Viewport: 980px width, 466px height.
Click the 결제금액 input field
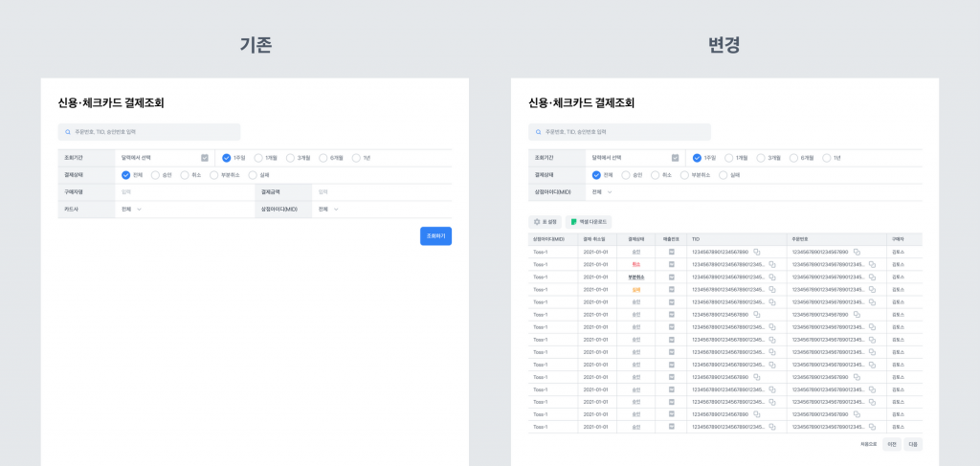pyautogui.click(x=382, y=192)
